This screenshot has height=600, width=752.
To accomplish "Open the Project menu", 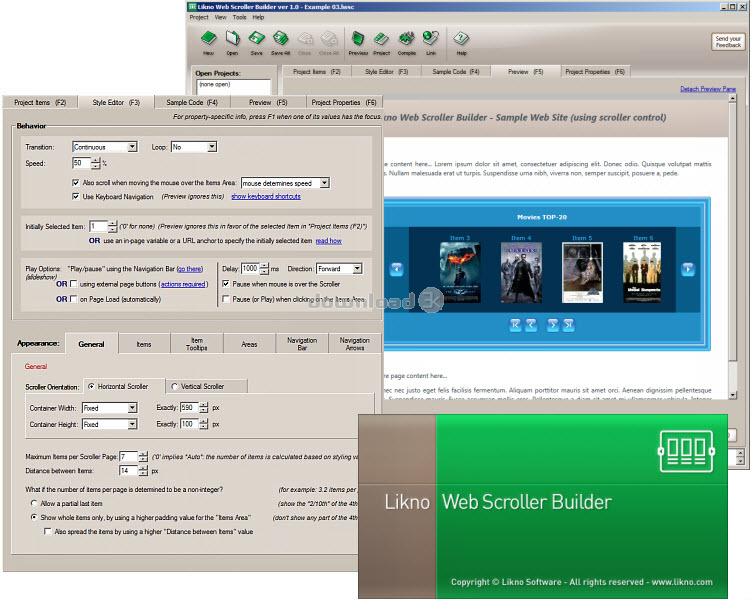I will coord(199,17).
